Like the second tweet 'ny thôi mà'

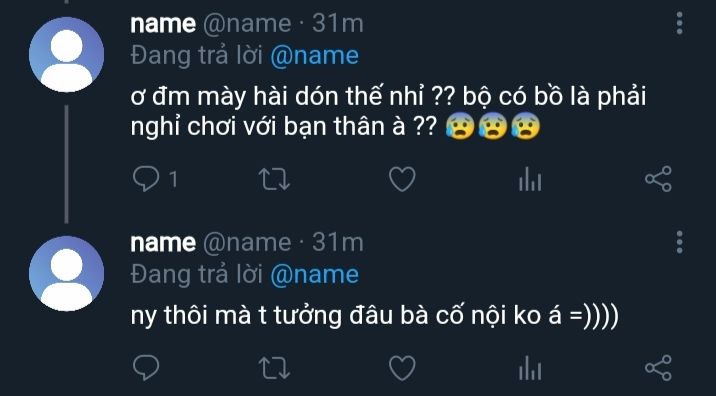pos(402,368)
